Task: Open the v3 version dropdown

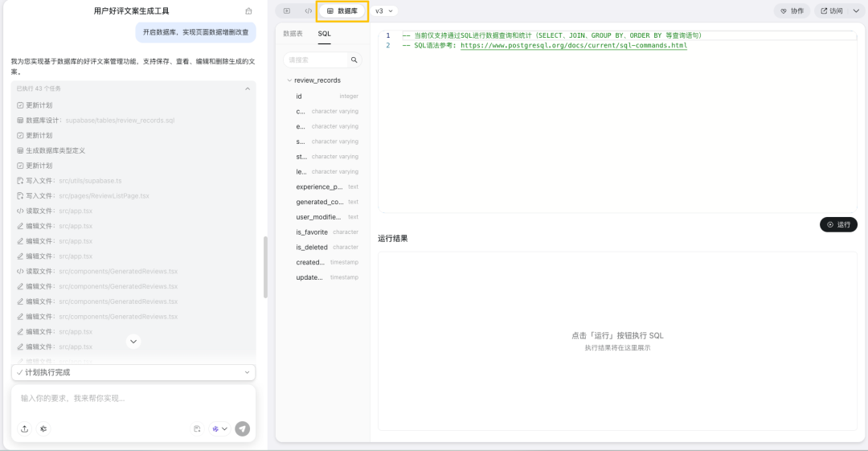Action: [385, 11]
